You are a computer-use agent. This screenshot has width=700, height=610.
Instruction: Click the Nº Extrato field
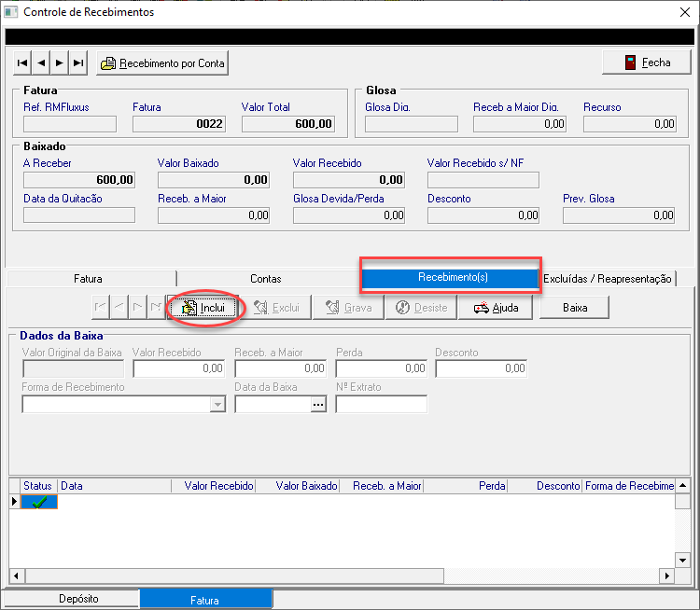[x=381, y=404]
